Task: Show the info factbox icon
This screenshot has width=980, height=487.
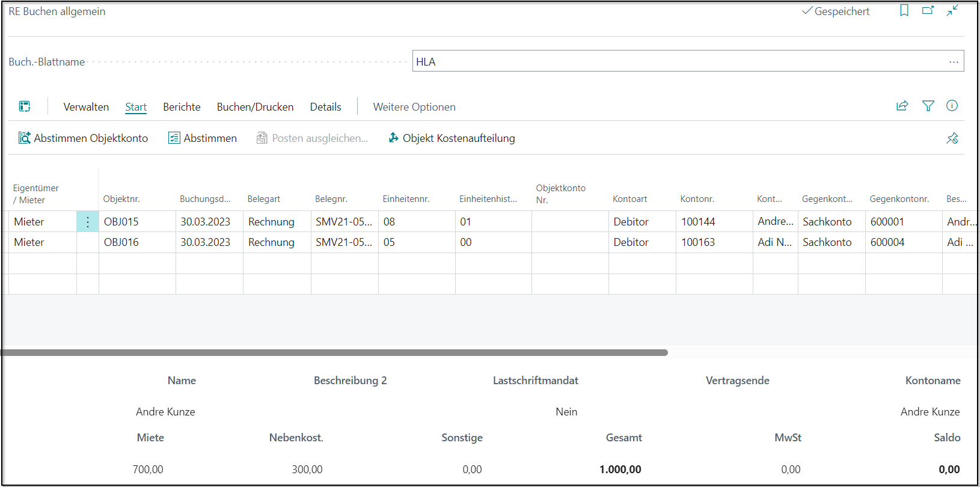Action: point(952,106)
